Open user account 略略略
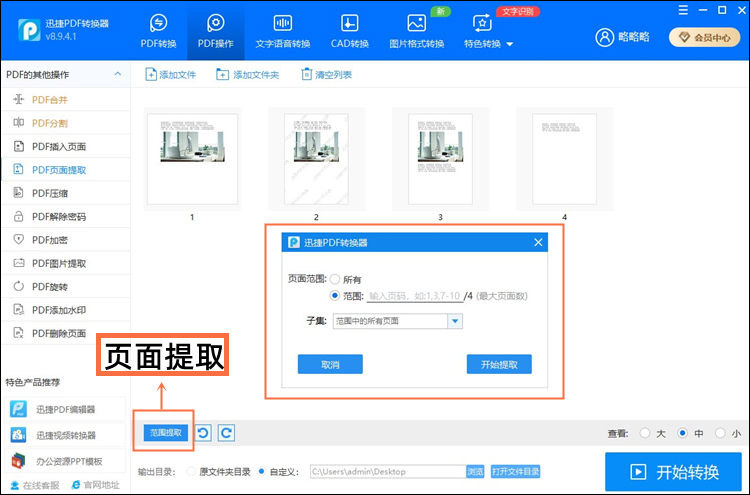750x495 pixels. [x=622, y=37]
